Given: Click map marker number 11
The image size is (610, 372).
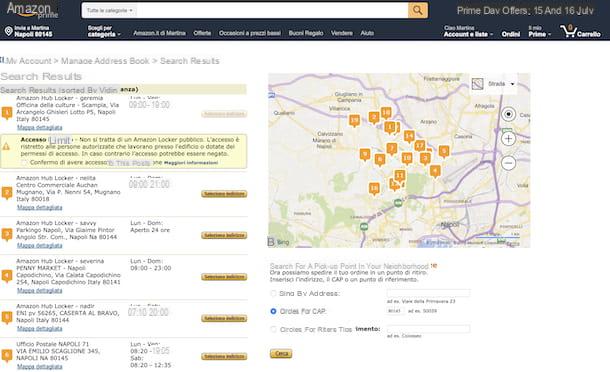Looking at the screenshot, I should coord(400,175).
